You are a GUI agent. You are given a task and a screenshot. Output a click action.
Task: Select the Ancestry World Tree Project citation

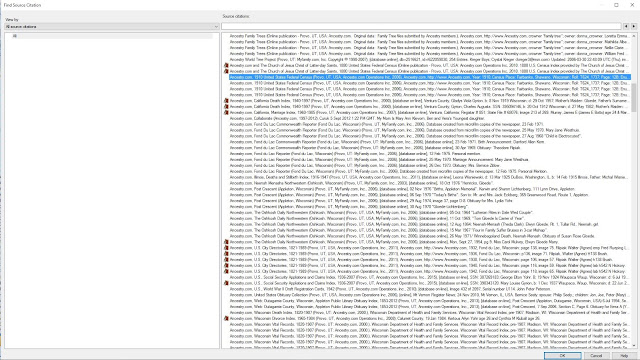(429, 60)
